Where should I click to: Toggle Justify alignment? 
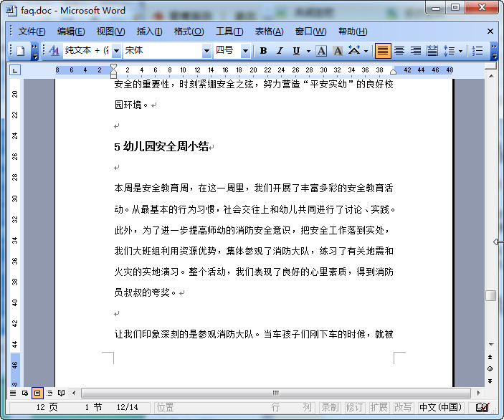tap(383, 51)
